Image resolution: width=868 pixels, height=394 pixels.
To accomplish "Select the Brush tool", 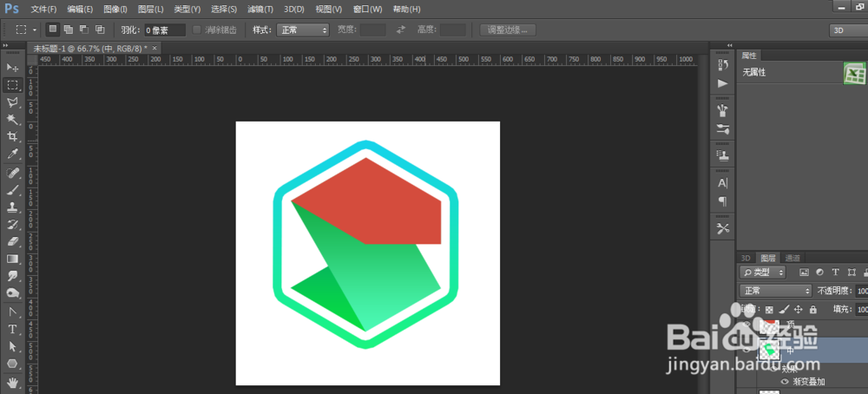I will [13, 190].
